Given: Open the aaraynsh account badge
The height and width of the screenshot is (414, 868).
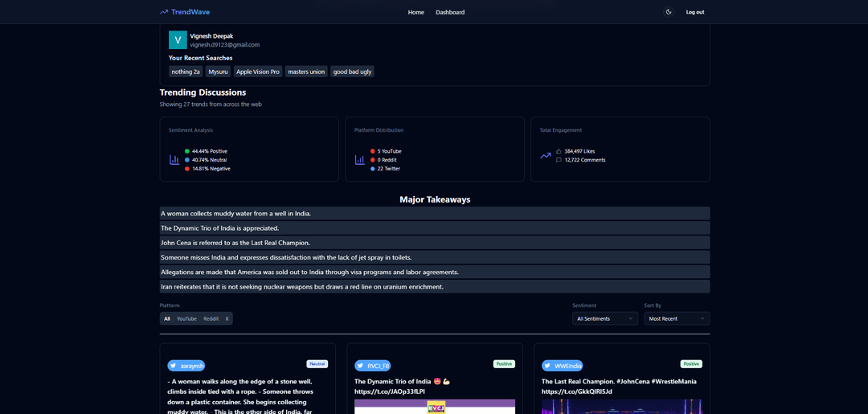Looking at the screenshot, I should [186, 366].
